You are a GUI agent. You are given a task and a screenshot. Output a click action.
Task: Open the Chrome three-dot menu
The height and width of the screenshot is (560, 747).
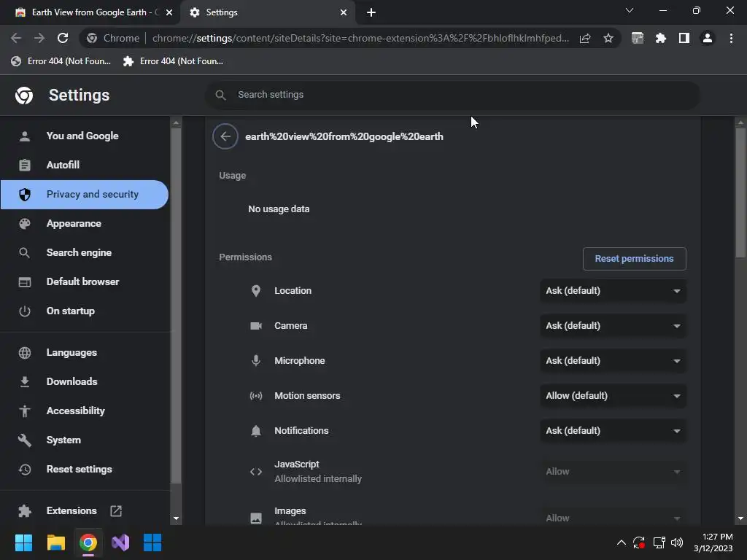pyautogui.click(x=731, y=38)
